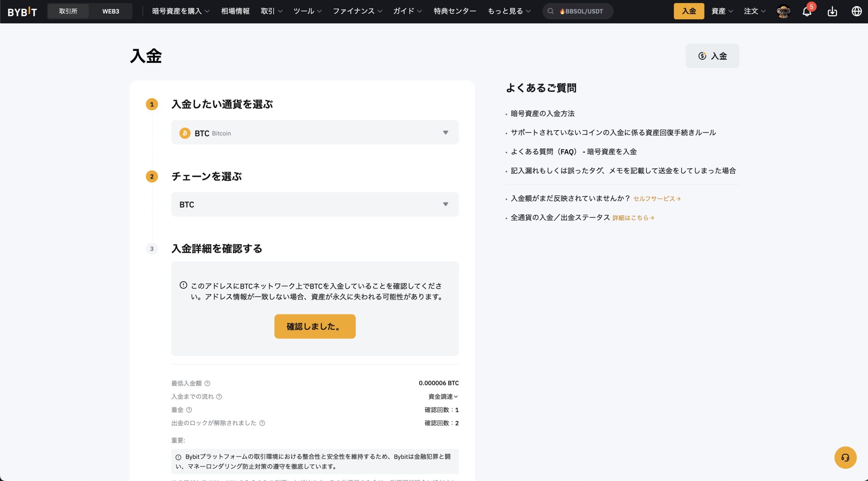Screen dimensions: 868x481
Task: Open the language globe icon
Action: tap(857, 11)
